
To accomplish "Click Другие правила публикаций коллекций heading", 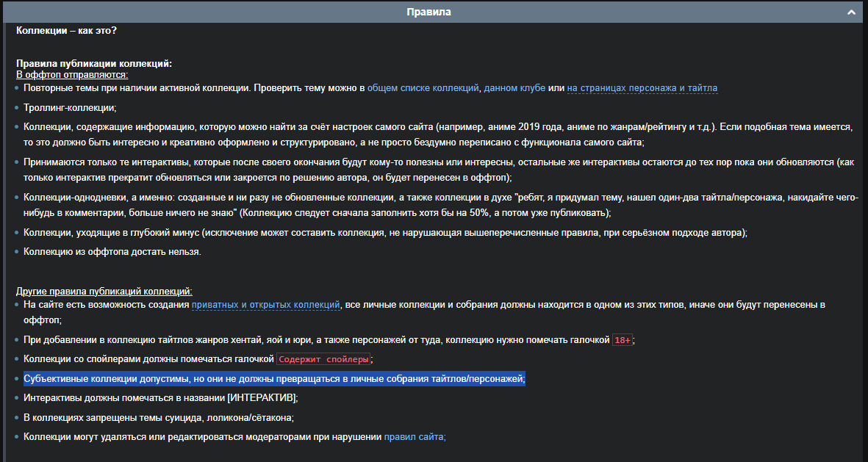I will point(104,292).
